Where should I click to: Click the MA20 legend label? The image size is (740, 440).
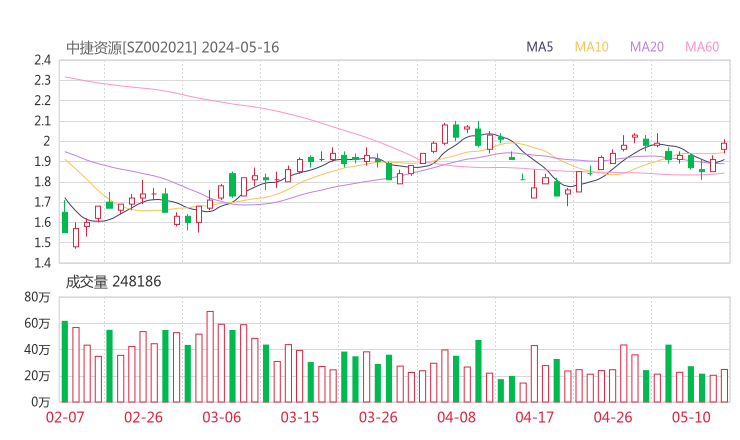coord(647,47)
